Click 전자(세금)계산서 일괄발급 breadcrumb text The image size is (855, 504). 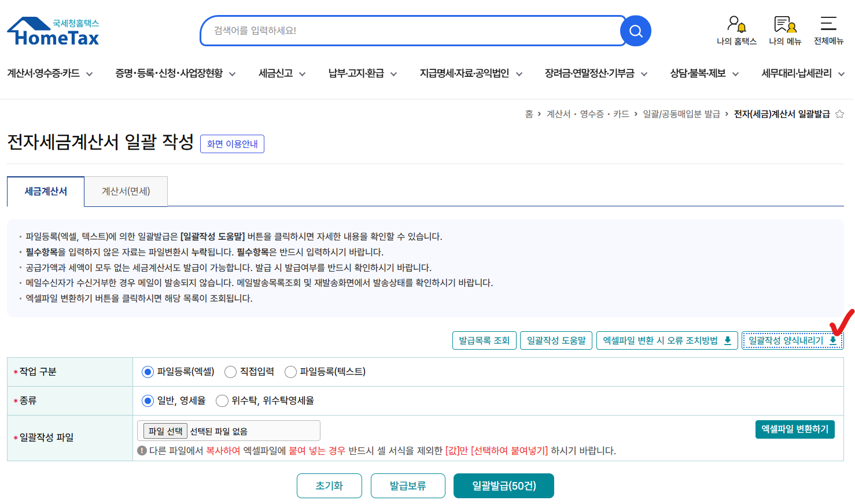click(782, 114)
